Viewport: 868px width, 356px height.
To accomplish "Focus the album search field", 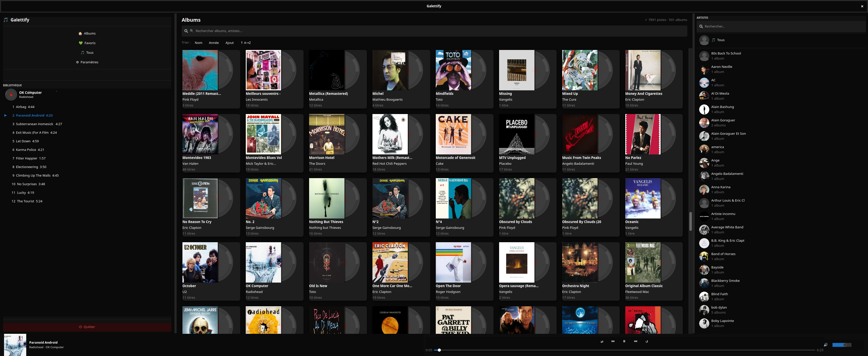I will coord(434,31).
